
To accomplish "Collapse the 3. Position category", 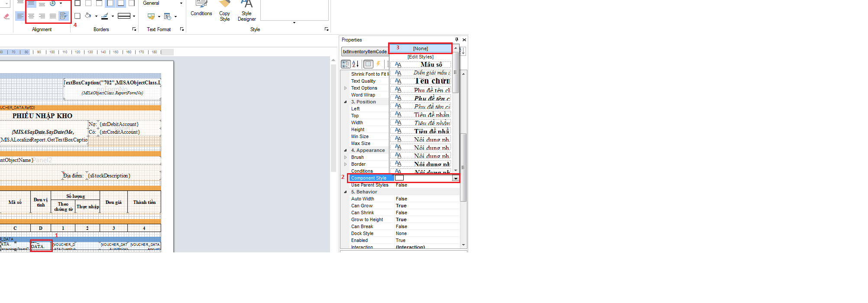I will 345,102.
